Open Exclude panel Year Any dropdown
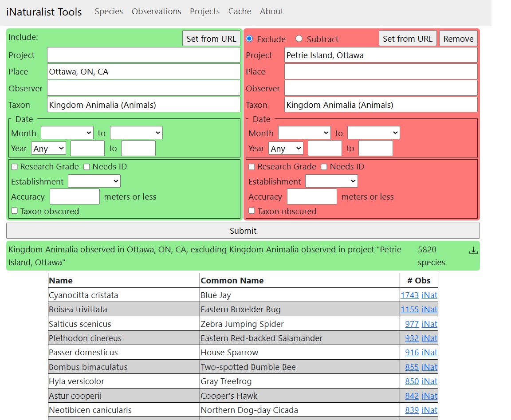 [x=286, y=149]
